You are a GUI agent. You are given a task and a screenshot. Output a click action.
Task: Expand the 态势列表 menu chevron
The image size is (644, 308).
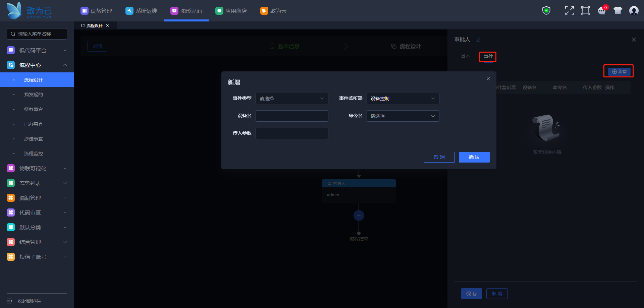(x=65, y=183)
